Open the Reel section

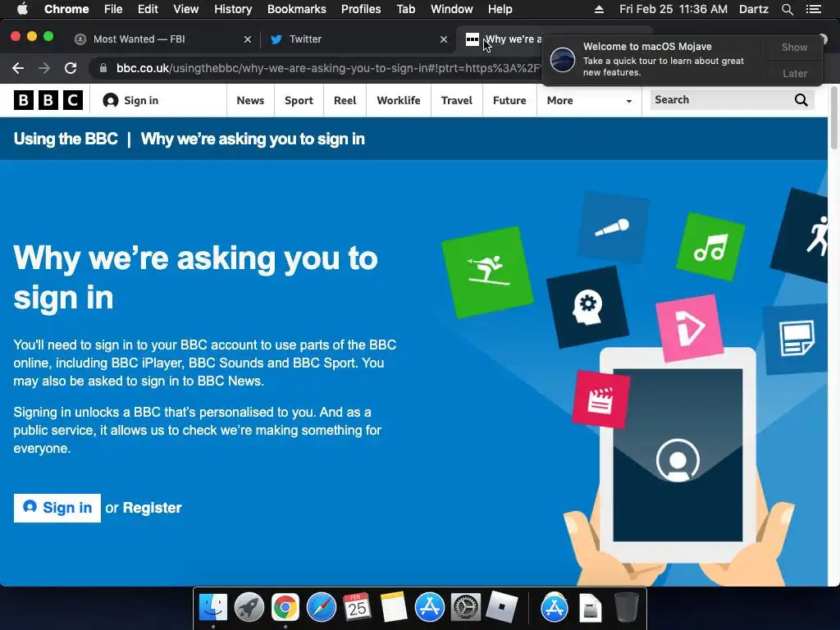(x=345, y=100)
